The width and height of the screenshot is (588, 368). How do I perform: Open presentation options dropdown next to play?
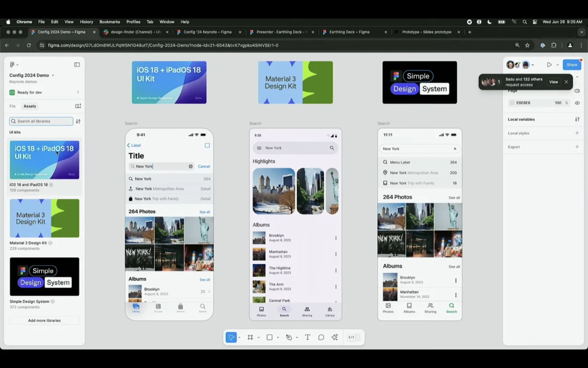point(558,65)
